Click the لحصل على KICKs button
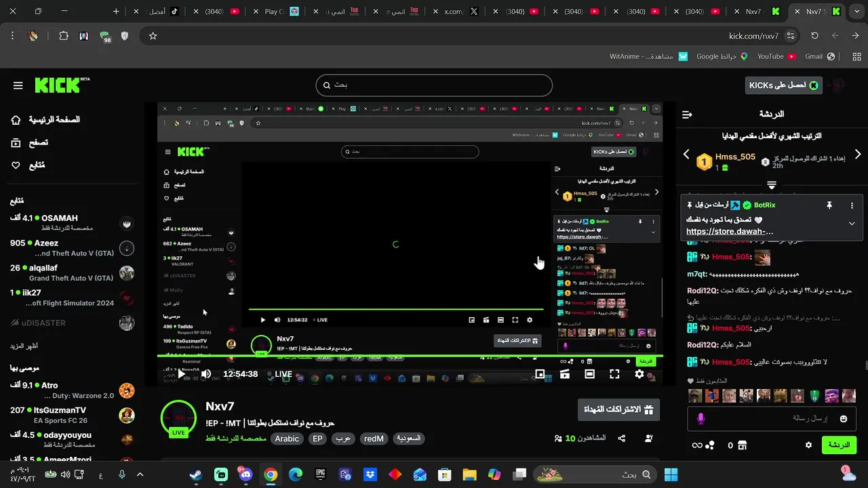The height and width of the screenshot is (488, 868). [x=783, y=85]
